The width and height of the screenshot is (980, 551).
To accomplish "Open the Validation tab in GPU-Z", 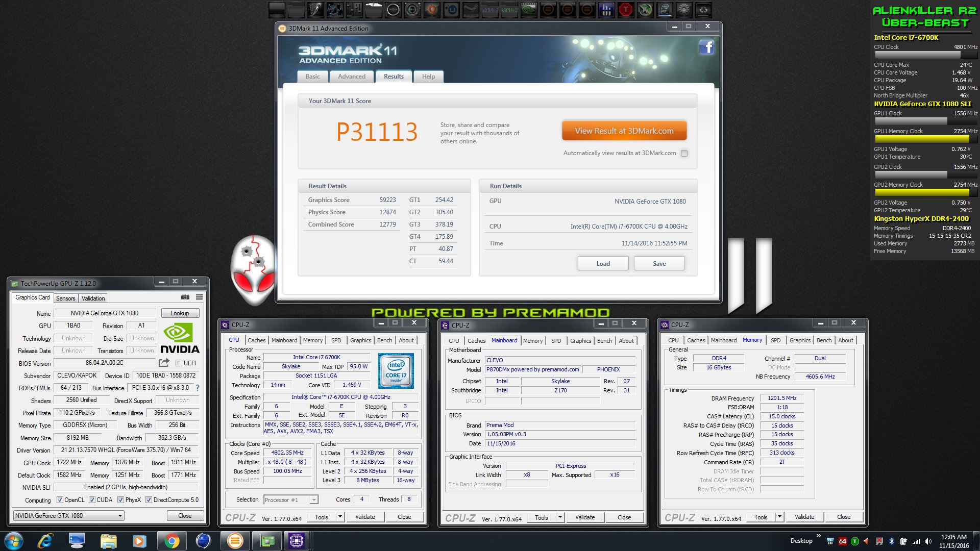I will (x=93, y=298).
